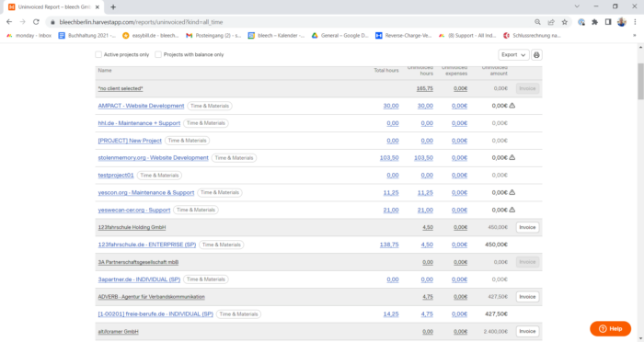Click the page vertical scrollbar thumb
Screen dimensions: 644x342
tap(640, 81)
